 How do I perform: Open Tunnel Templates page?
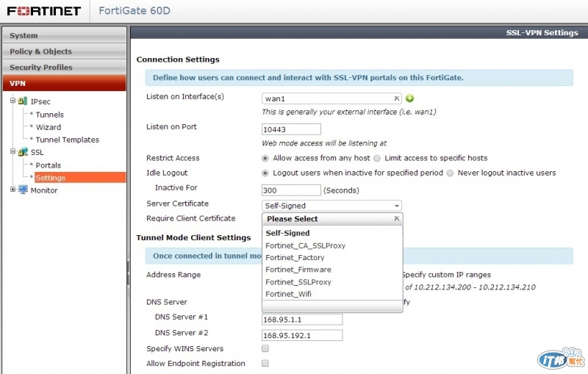tap(68, 140)
